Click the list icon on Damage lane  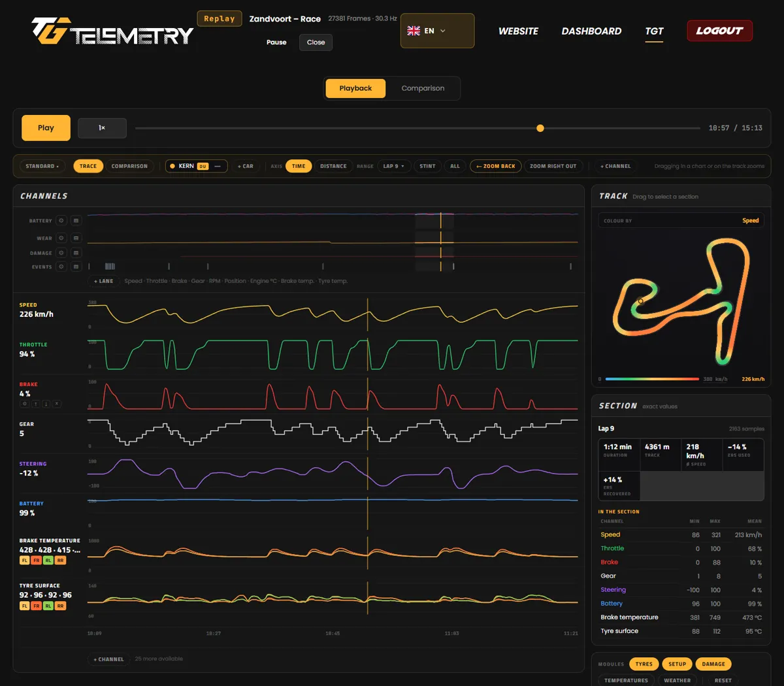76,253
